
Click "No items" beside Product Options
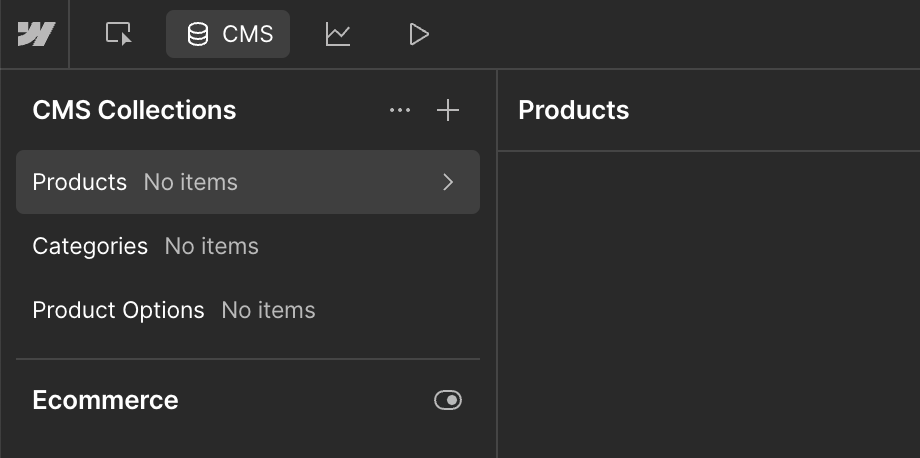click(x=269, y=310)
